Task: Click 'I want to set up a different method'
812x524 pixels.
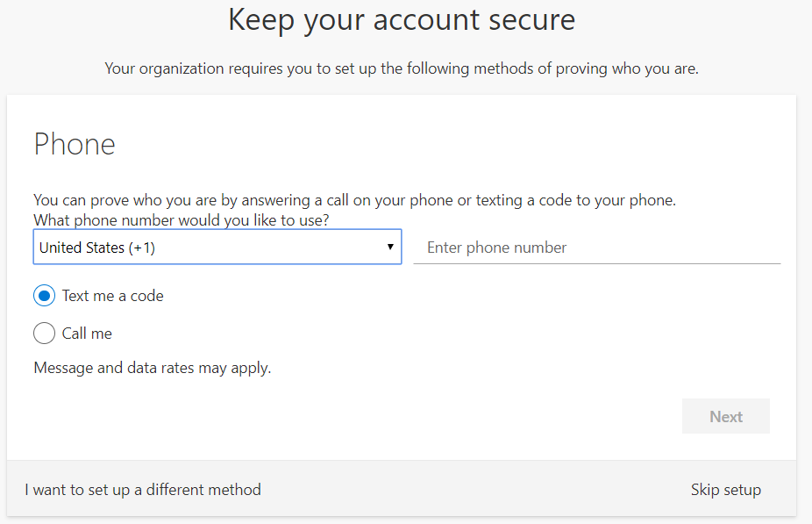Action: click(143, 490)
